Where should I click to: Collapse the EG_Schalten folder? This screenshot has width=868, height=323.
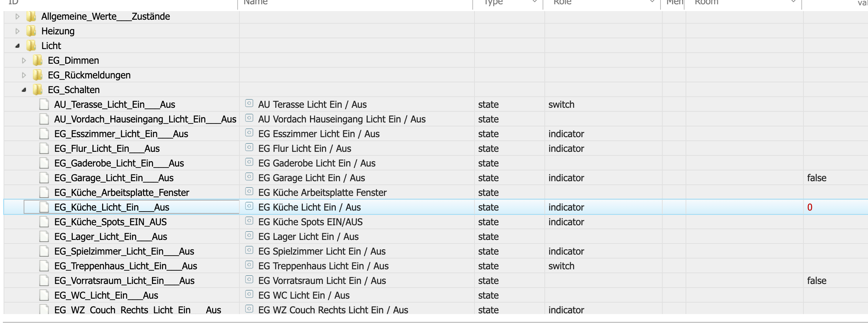[24, 90]
